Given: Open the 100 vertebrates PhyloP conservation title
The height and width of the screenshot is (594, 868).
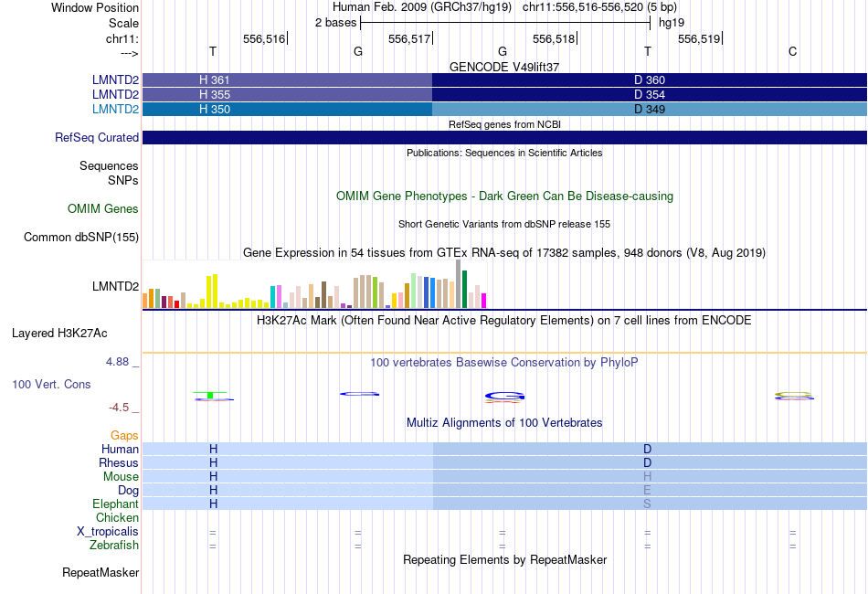Looking at the screenshot, I should pos(504,362).
